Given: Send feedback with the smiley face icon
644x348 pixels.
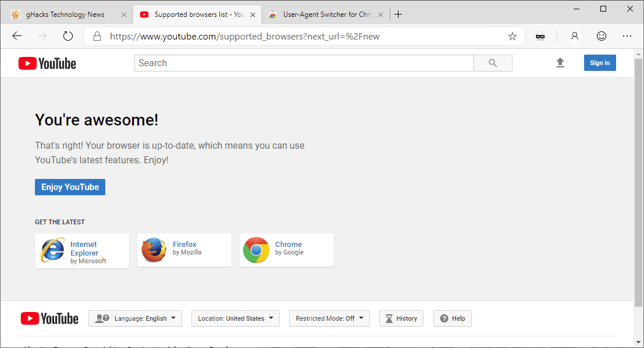Looking at the screenshot, I should (602, 36).
